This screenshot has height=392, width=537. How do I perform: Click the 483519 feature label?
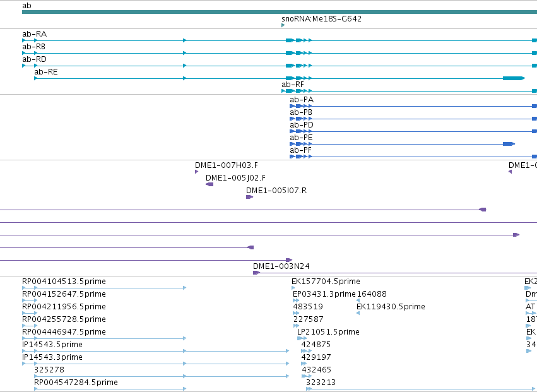coord(308,307)
